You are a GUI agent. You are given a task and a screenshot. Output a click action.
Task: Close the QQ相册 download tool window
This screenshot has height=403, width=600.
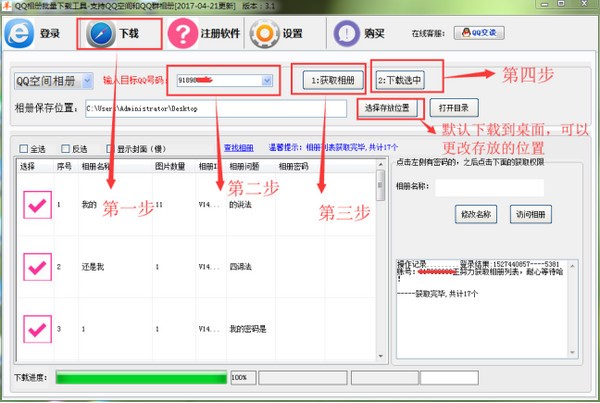point(584,4)
